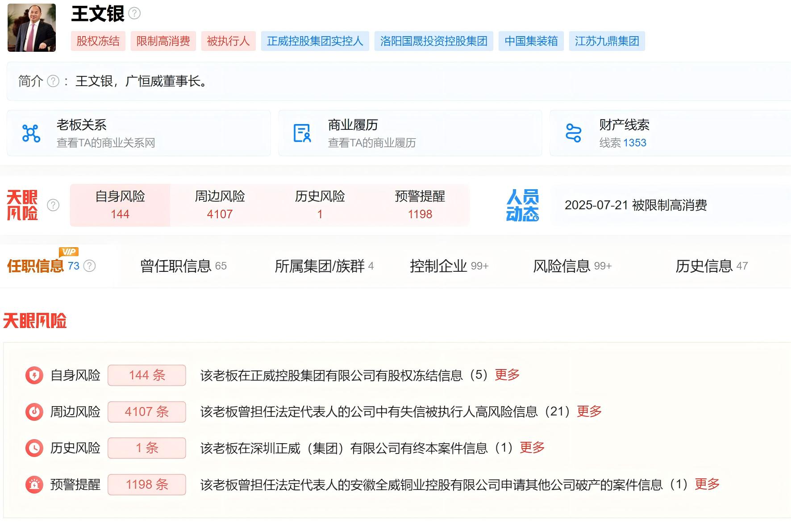The height and width of the screenshot is (532, 791).
Task: Click the 历史风险 clock icon in risk list
Action: [x=34, y=448]
